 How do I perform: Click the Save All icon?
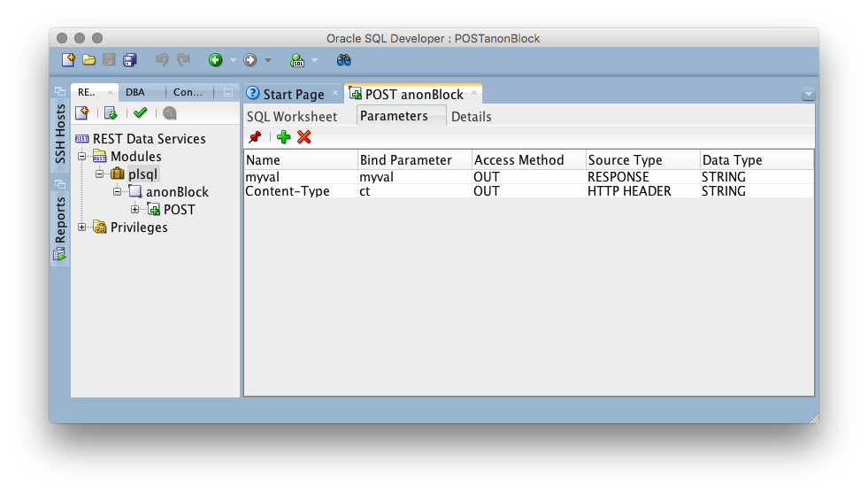point(130,60)
